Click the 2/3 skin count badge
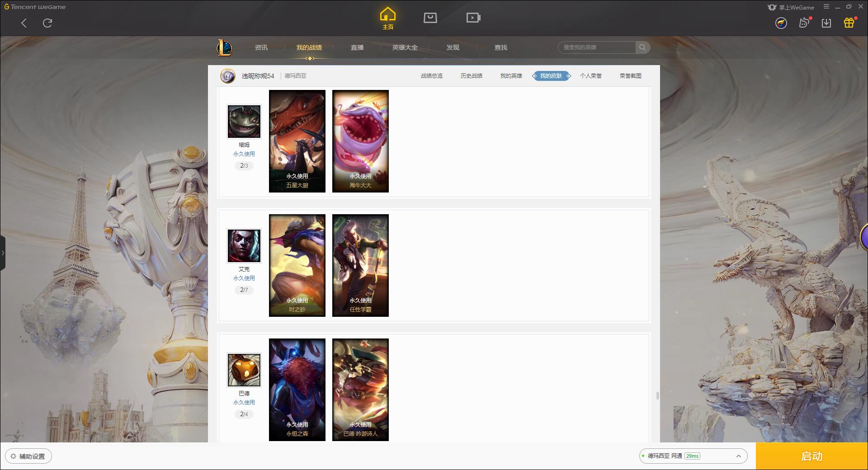868x470 pixels. click(244, 166)
